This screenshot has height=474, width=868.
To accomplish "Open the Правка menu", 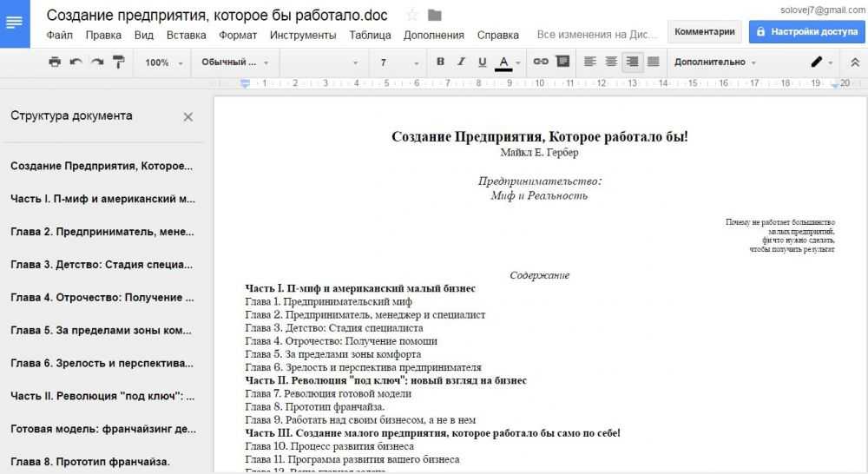I will 103,35.
